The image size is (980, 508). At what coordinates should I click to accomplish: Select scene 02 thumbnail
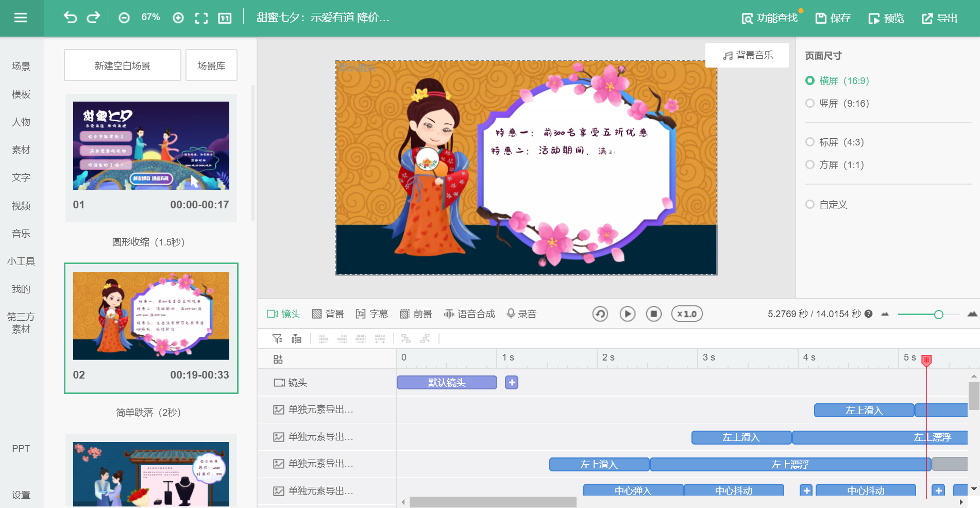151,316
